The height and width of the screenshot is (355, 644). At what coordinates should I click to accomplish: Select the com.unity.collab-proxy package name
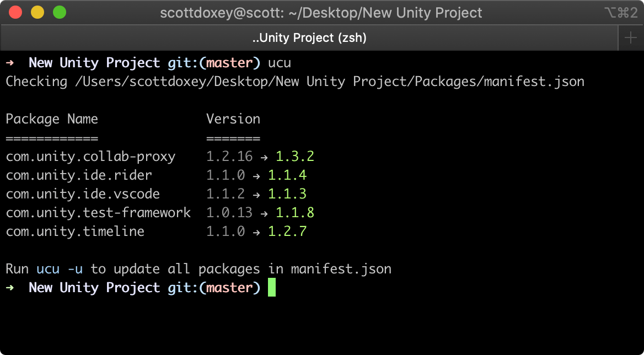[x=90, y=156]
